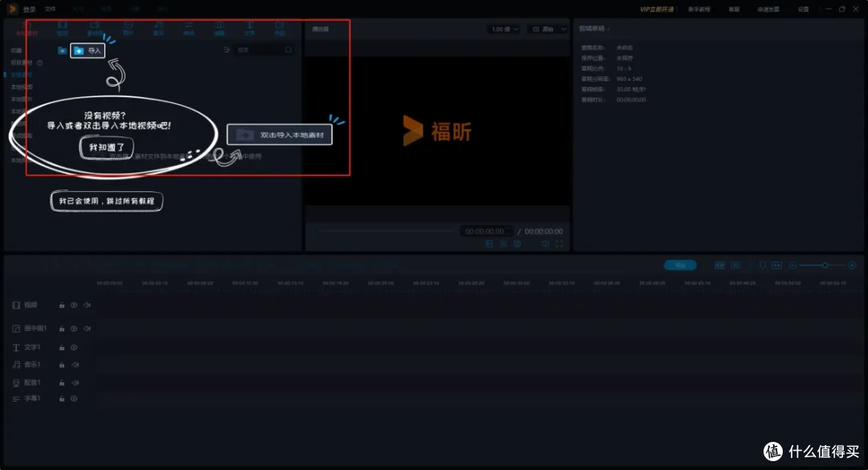Screen dimensions: 868x470
Task: Click the player fullscreen icon
Action: point(559,243)
